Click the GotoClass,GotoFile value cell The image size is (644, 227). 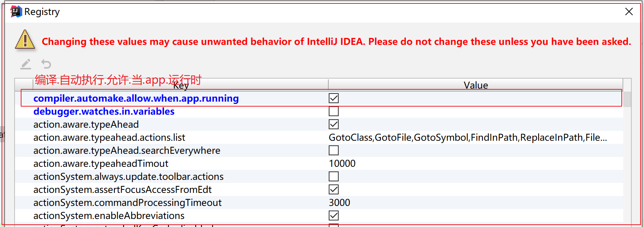(x=468, y=138)
